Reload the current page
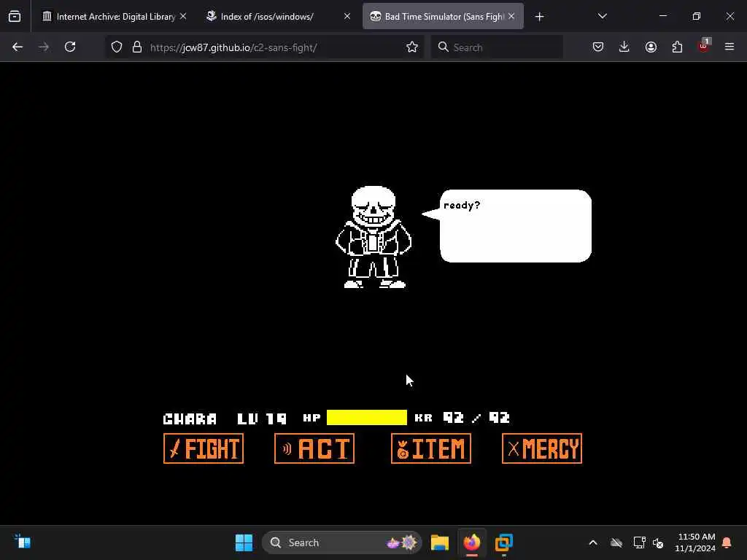The height and width of the screenshot is (560, 747). pyautogui.click(x=70, y=47)
